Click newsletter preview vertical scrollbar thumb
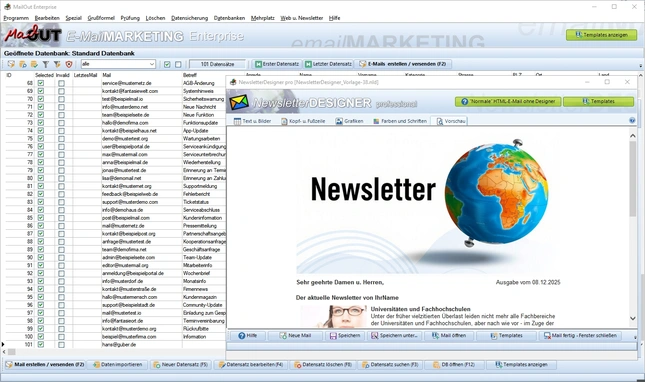Screen dimensions: 645x382 coord(633,178)
